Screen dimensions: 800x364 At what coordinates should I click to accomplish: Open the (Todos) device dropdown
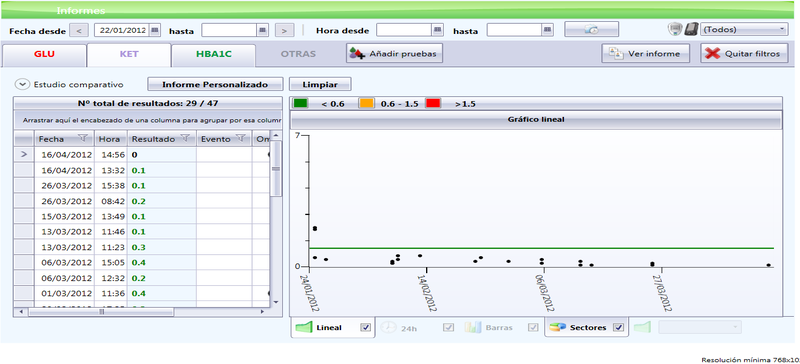744,30
